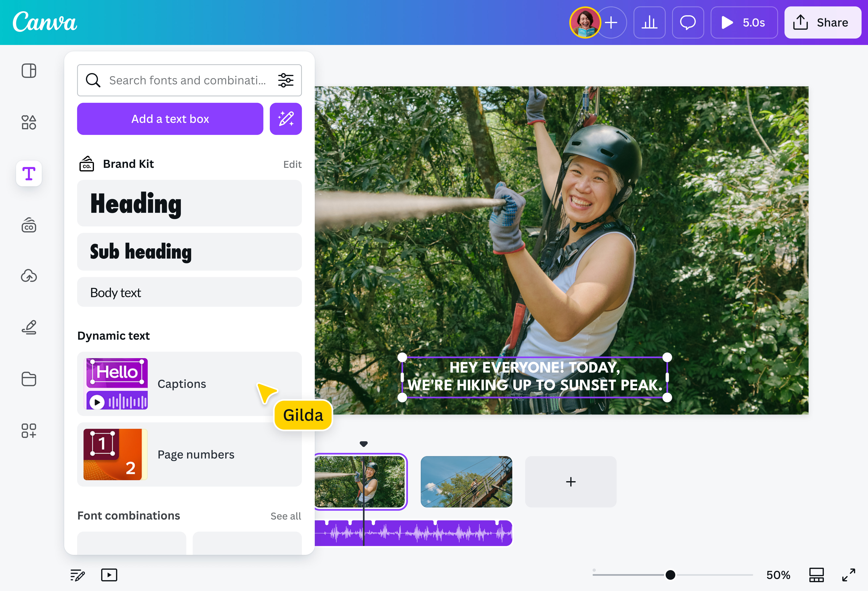Switch to grid view near the zoom control

pyautogui.click(x=816, y=575)
